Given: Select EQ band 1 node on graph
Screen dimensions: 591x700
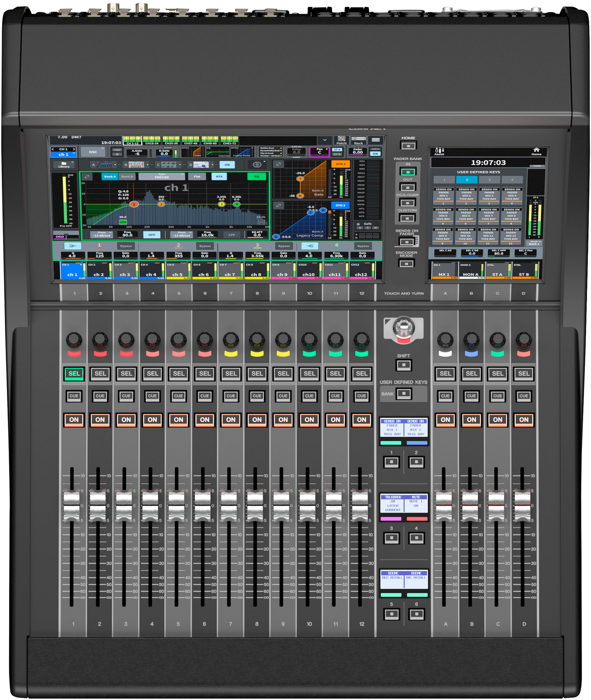Looking at the screenshot, I should coord(134,204).
